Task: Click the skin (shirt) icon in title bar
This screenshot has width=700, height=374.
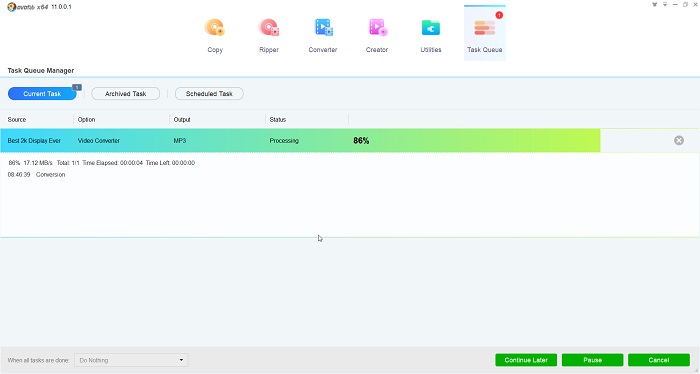Action: [654, 4]
